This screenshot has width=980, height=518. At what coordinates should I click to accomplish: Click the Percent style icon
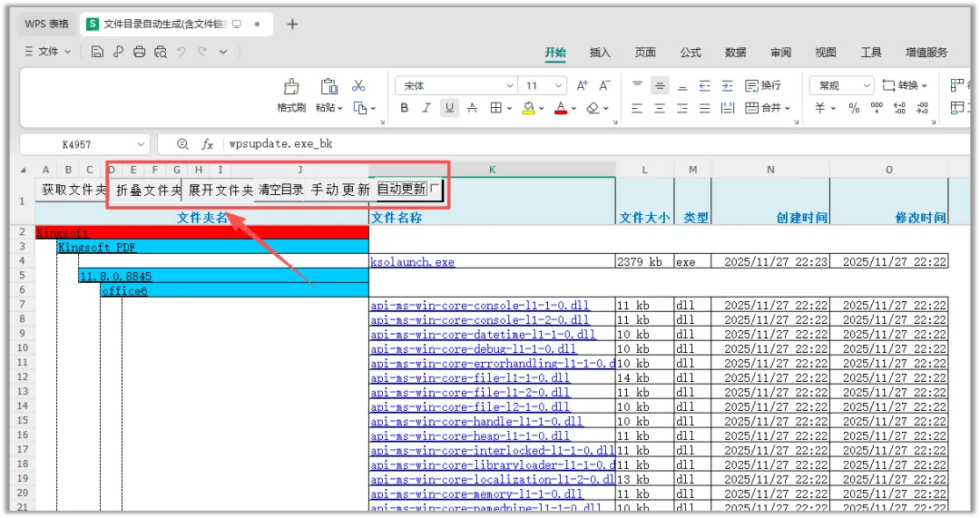pyautogui.click(x=854, y=108)
